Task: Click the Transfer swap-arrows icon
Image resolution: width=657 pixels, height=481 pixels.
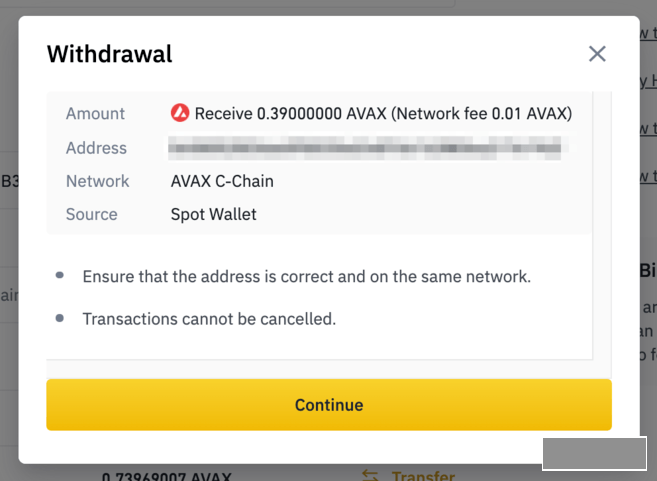Action: click(x=370, y=476)
